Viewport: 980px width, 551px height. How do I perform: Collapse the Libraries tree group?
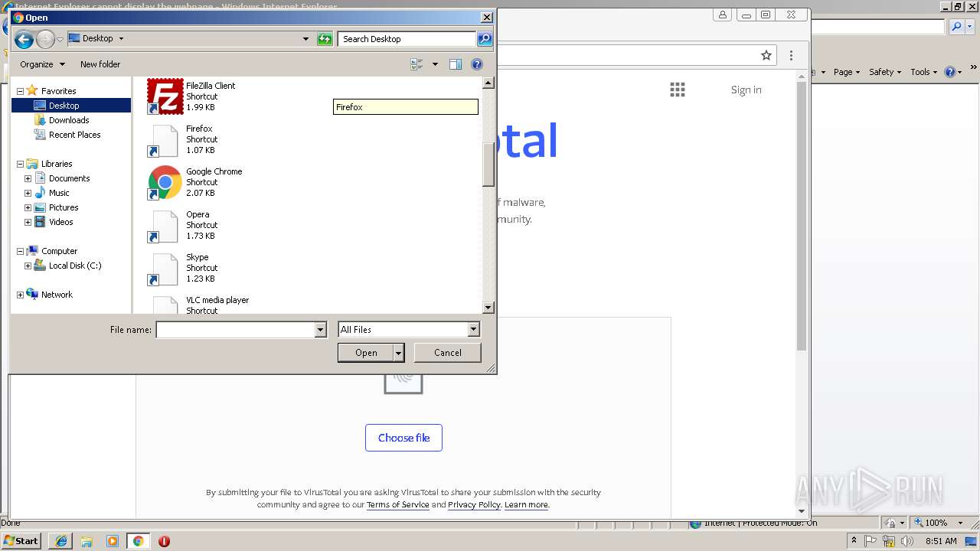point(20,164)
